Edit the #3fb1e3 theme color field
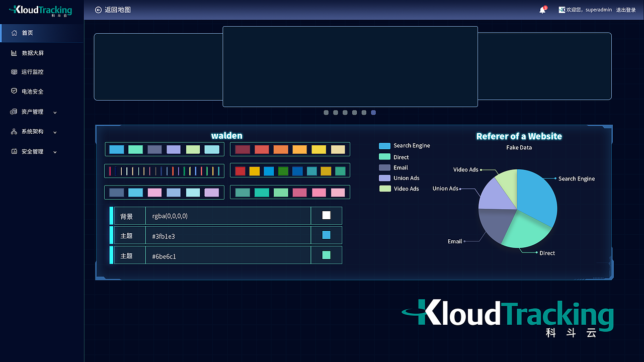644x362 pixels. click(x=228, y=235)
